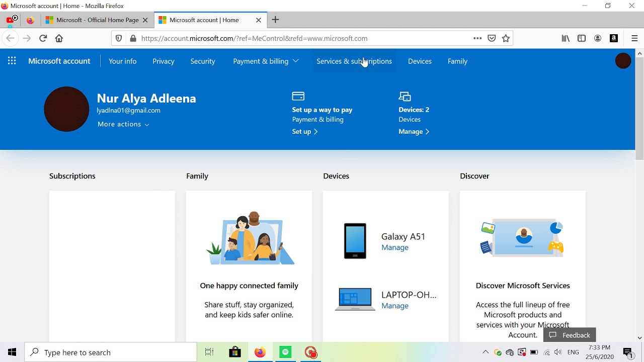Switch to pinned Firefox tab
The height and width of the screenshot is (362, 644).
coord(30,20)
